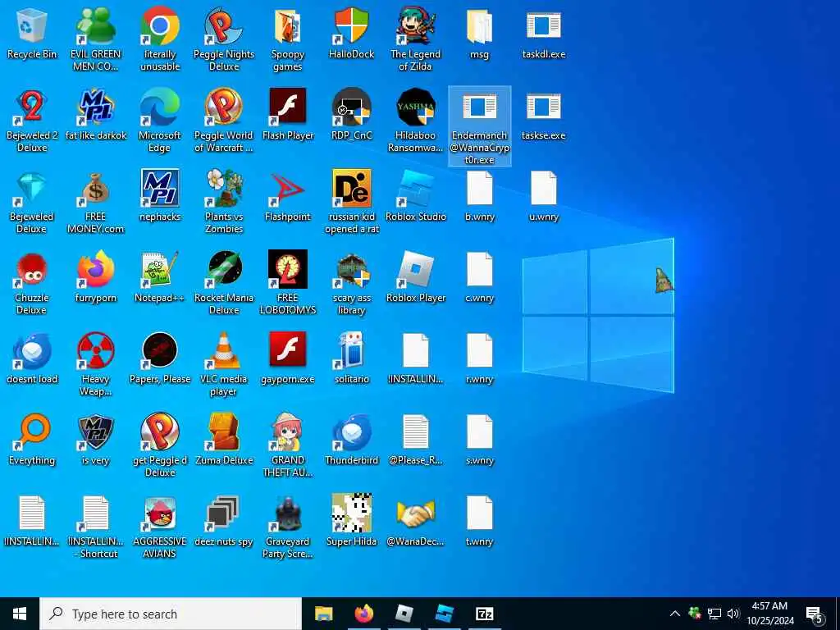
Task: Select the Hildaboo Ransomware icon
Action: (416, 107)
